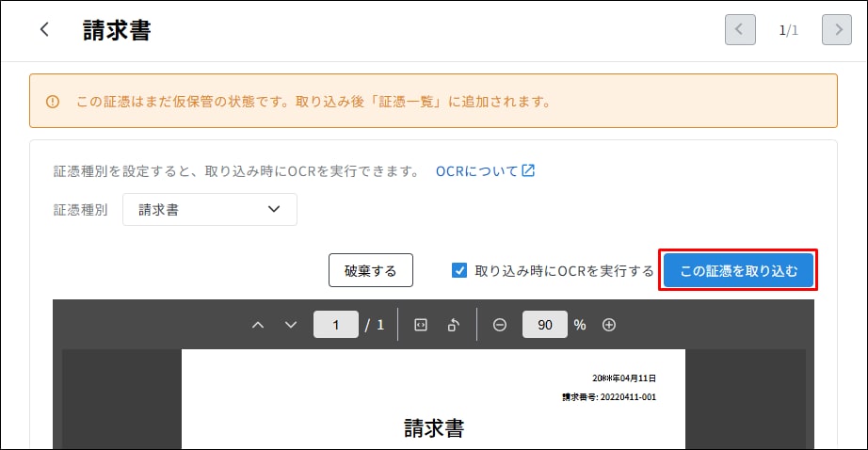The image size is (868, 450).
Task: Click the external link icon beside OCRについて
Action: pyautogui.click(x=528, y=170)
